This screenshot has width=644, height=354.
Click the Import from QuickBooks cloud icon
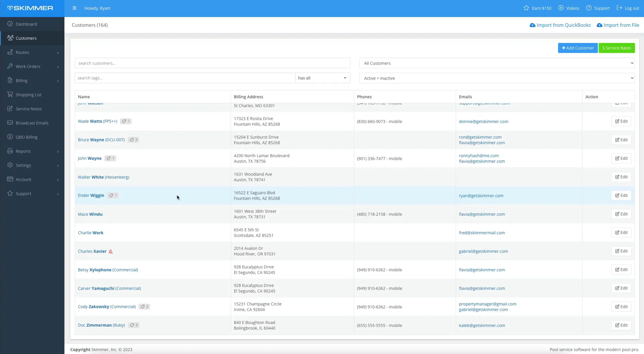532,25
